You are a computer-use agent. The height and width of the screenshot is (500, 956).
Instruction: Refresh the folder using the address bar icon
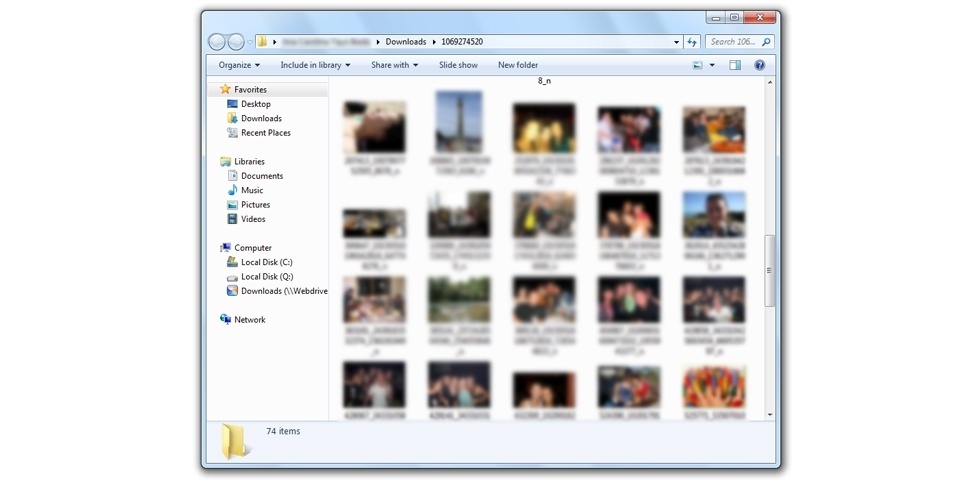pos(692,41)
